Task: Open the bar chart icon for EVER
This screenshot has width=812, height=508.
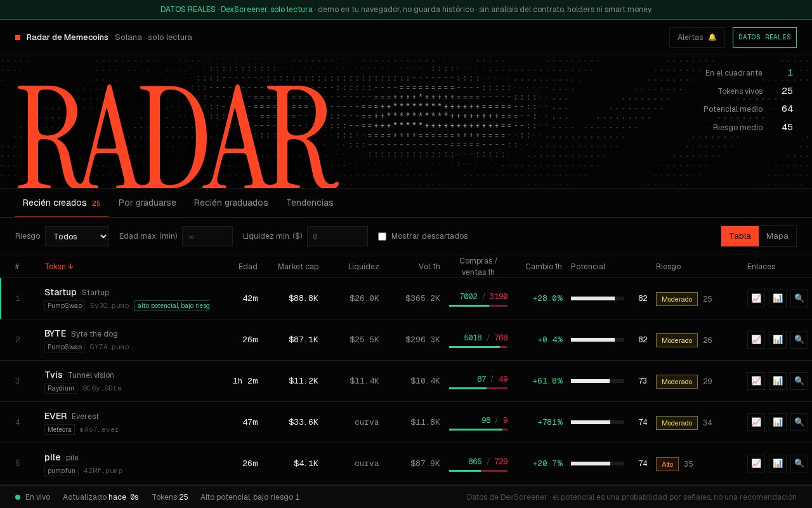Action: 778,422
